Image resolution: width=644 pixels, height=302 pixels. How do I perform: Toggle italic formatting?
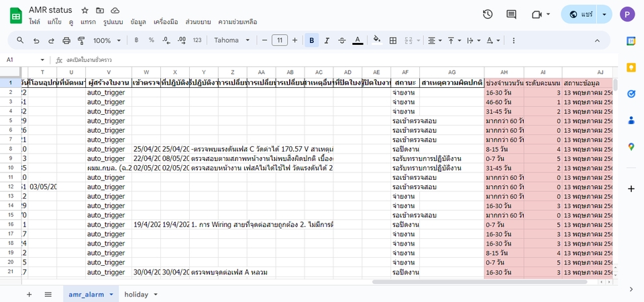pos(327,40)
